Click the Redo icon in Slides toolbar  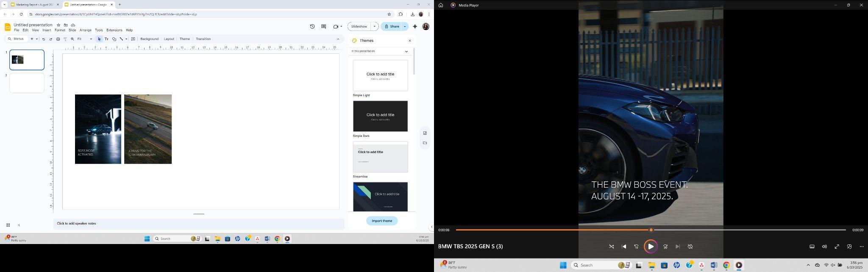[x=51, y=39]
